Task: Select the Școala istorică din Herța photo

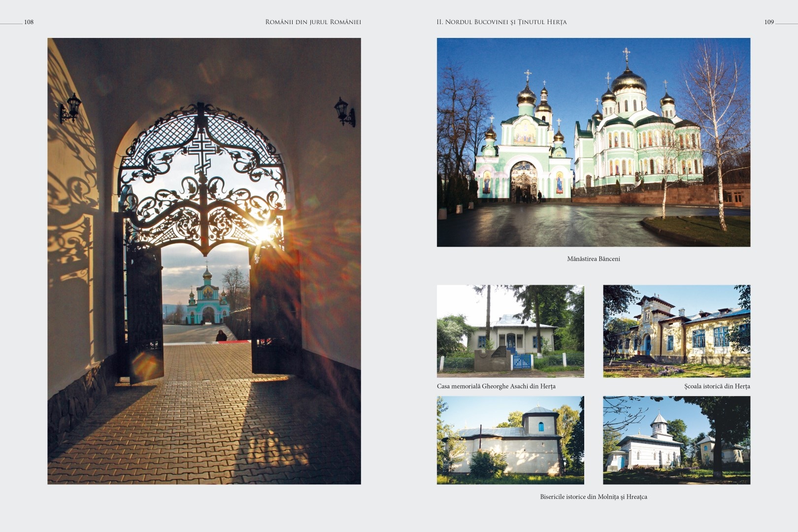Action: [x=676, y=331]
